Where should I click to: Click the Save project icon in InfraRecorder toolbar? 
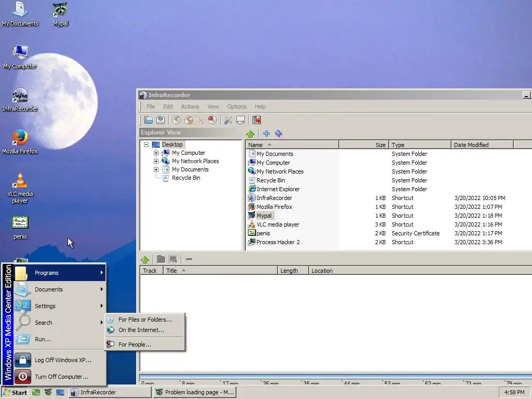161,120
